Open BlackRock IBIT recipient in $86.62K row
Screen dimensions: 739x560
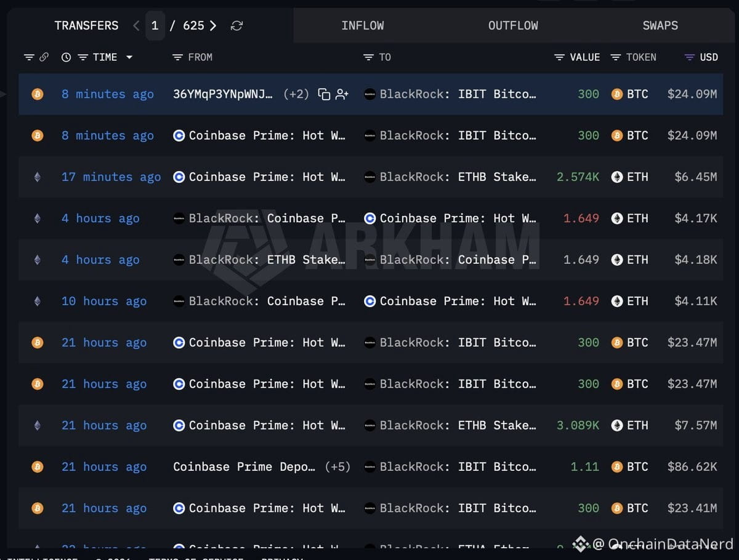point(458,467)
